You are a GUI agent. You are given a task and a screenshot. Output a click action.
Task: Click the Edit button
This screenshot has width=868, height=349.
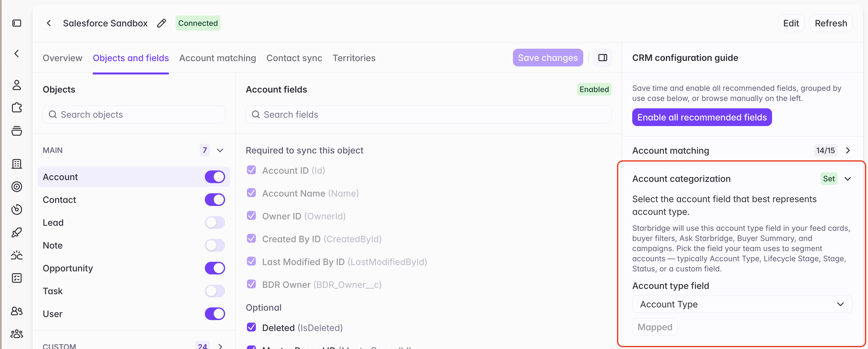pos(791,23)
